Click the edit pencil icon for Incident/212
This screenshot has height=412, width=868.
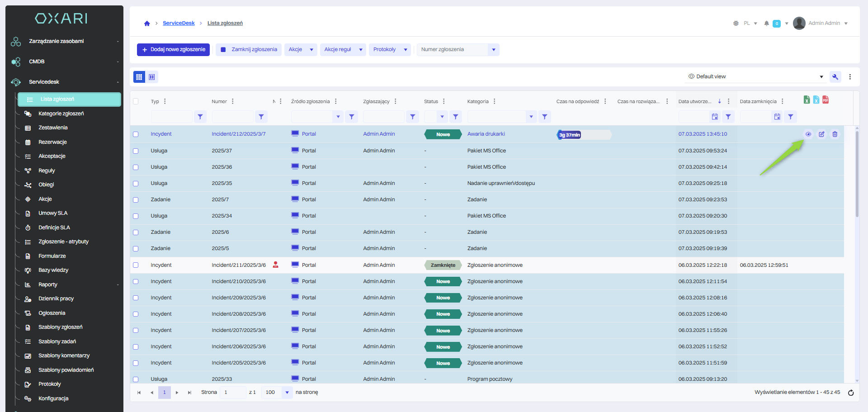coord(821,134)
